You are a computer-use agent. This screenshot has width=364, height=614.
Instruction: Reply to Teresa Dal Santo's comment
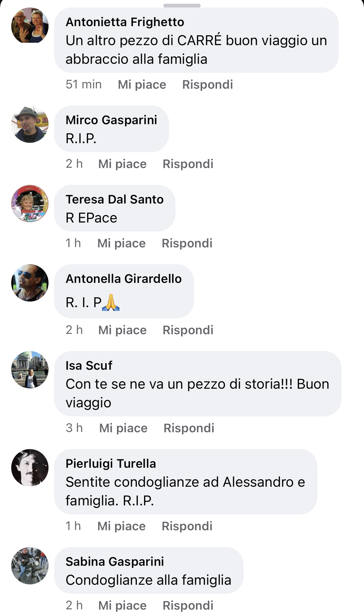coord(187,243)
